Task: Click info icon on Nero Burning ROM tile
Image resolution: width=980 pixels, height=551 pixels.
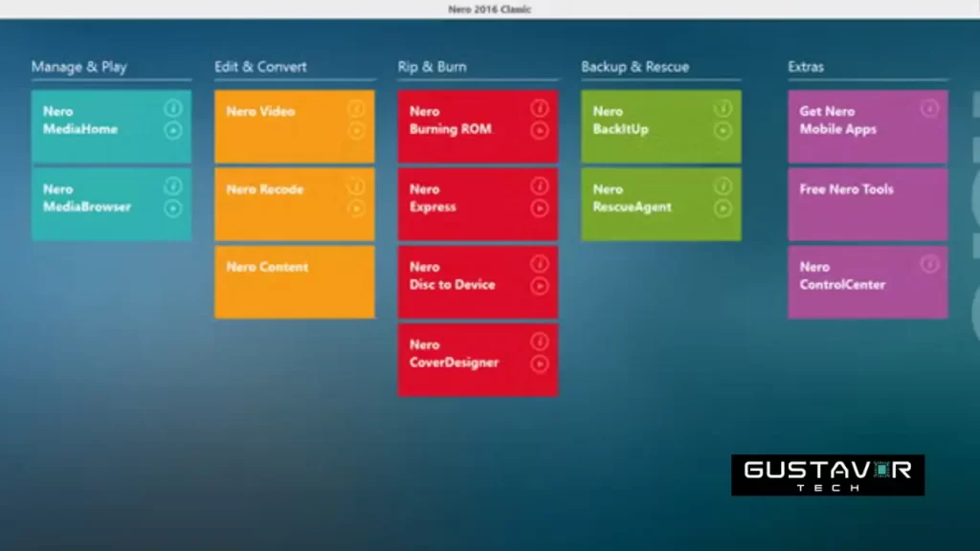Action: coord(540,108)
